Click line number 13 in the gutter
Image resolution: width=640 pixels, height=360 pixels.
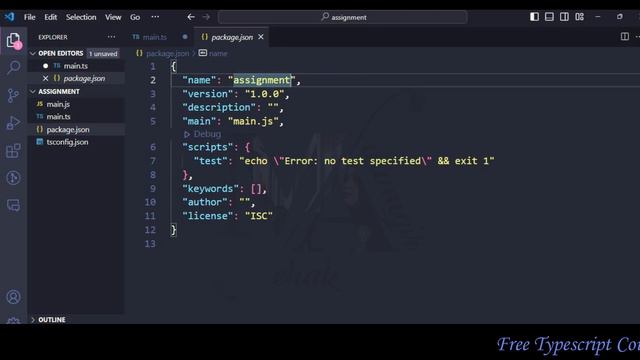click(150, 244)
